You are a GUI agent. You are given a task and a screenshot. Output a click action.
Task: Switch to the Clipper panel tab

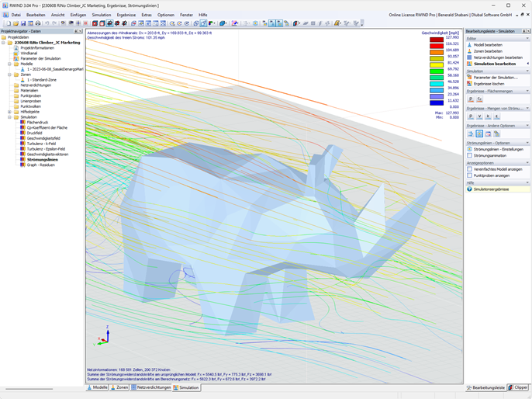[x=518, y=387]
